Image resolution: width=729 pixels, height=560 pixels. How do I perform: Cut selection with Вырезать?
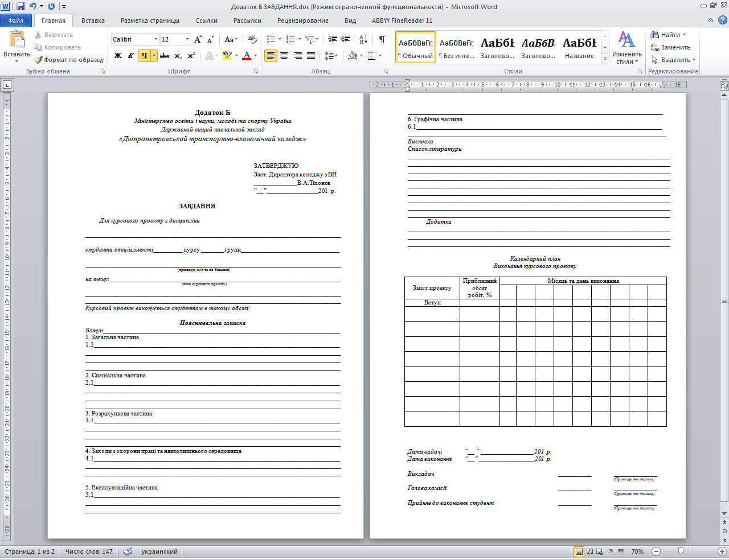pyautogui.click(x=54, y=35)
